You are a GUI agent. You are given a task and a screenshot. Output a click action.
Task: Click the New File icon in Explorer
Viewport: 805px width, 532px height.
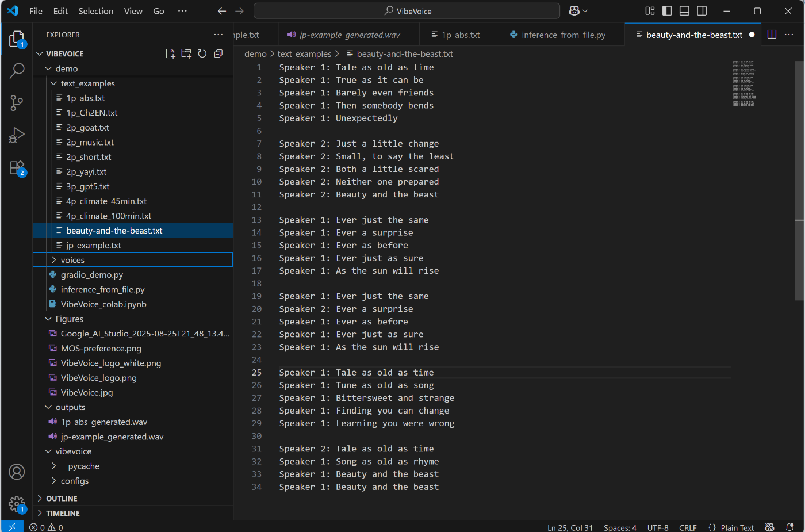click(x=170, y=53)
